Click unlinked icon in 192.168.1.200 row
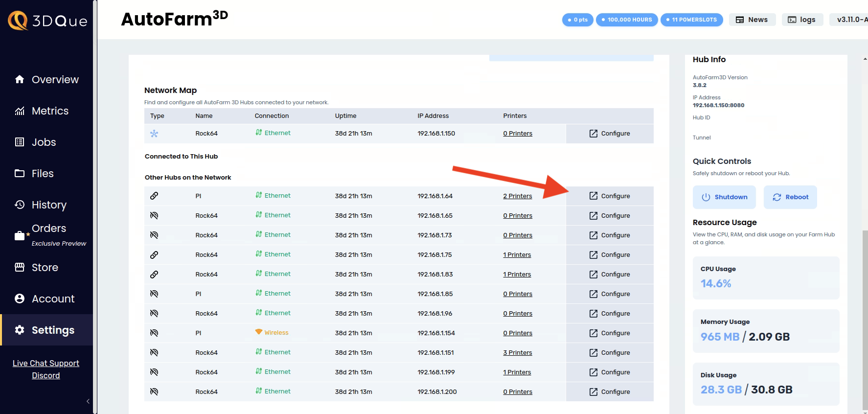The image size is (868, 414). [x=154, y=391]
